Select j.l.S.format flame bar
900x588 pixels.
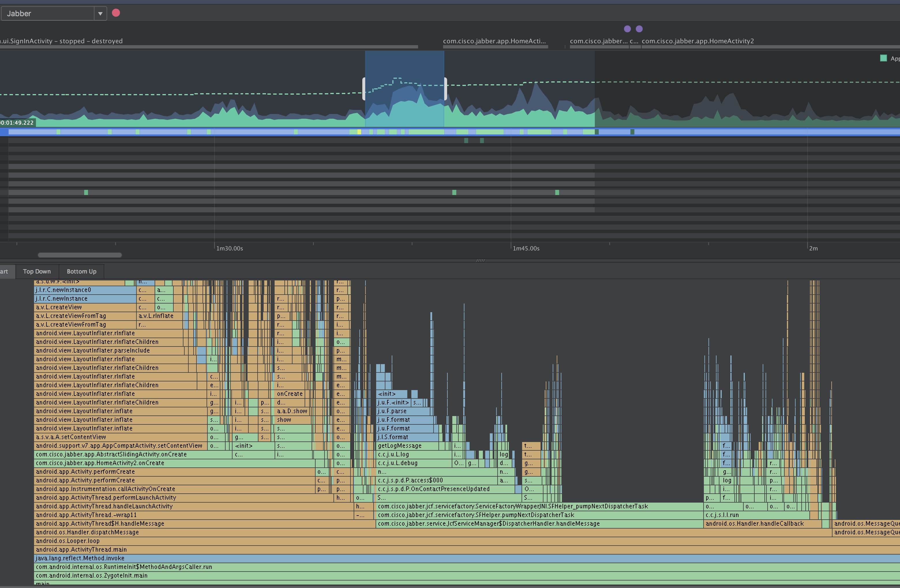[x=408, y=437]
